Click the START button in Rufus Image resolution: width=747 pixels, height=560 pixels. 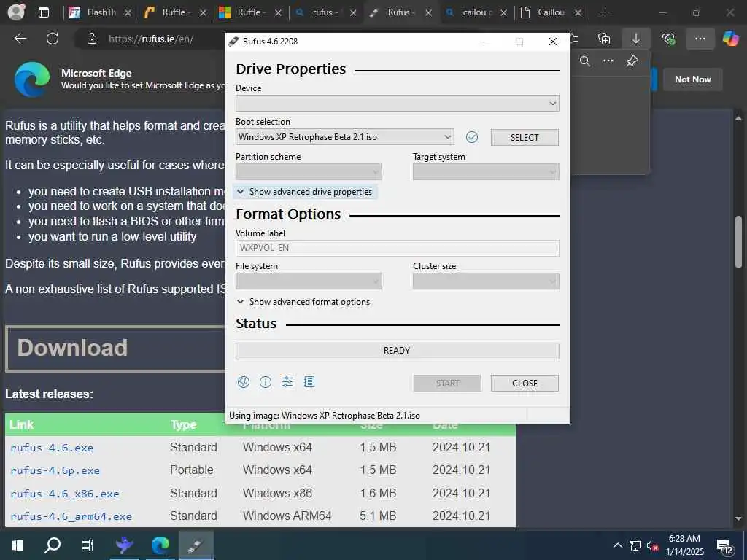click(447, 384)
